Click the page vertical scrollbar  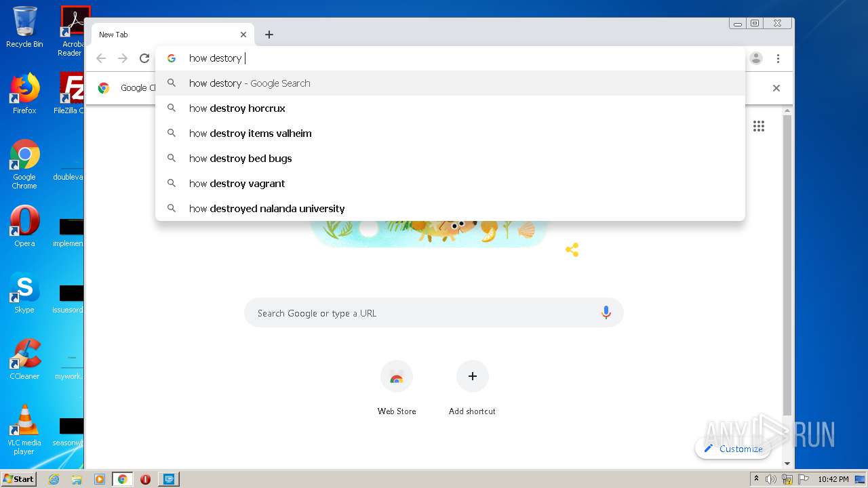pyautogui.click(x=787, y=264)
